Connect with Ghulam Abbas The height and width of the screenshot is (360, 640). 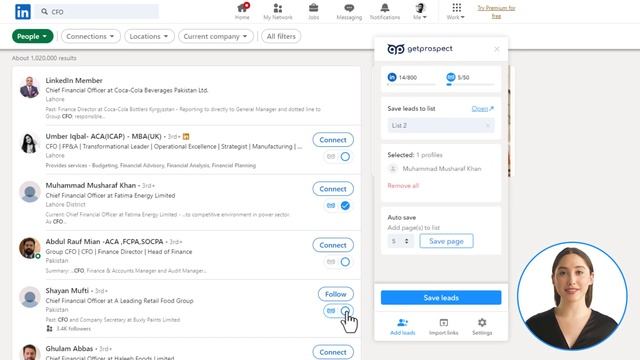(333, 352)
